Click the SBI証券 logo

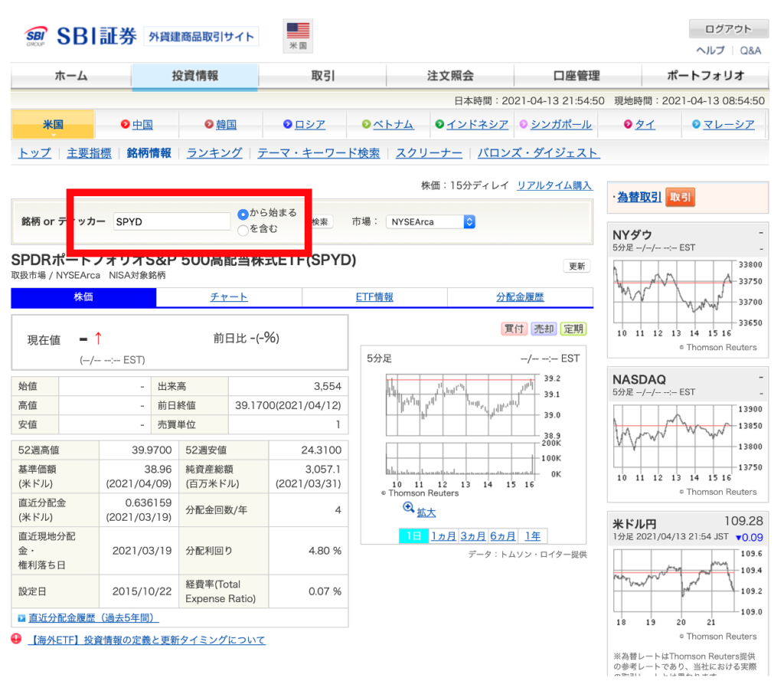pos(81,36)
